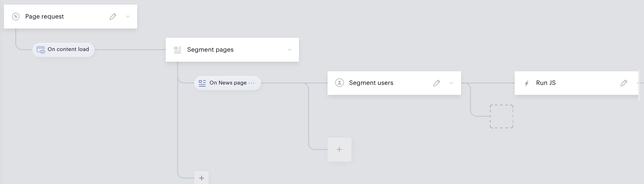The image size is (644, 184).
Task: Expand the Segment pages dropdown chevron
Action: pyautogui.click(x=289, y=50)
